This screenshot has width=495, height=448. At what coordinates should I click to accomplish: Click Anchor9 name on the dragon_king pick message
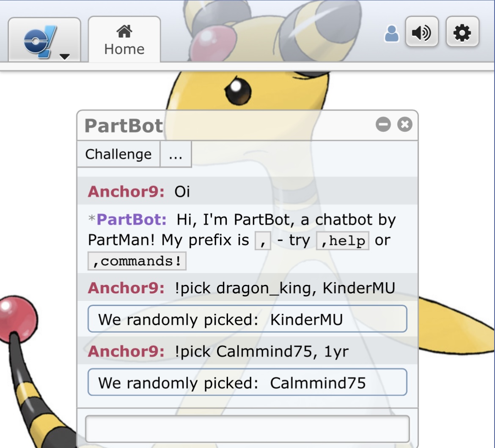[126, 288]
